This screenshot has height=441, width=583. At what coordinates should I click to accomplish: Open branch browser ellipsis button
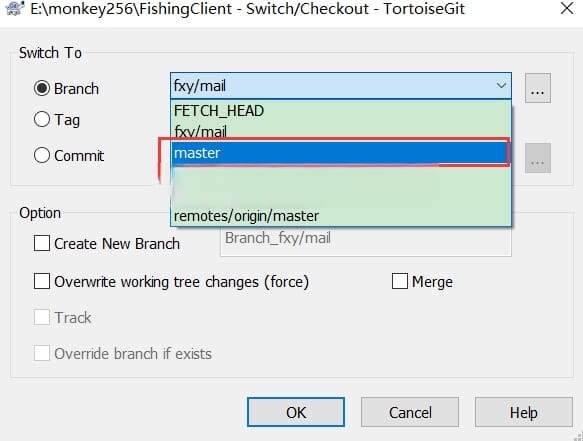pyautogui.click(x=538, y=88)
